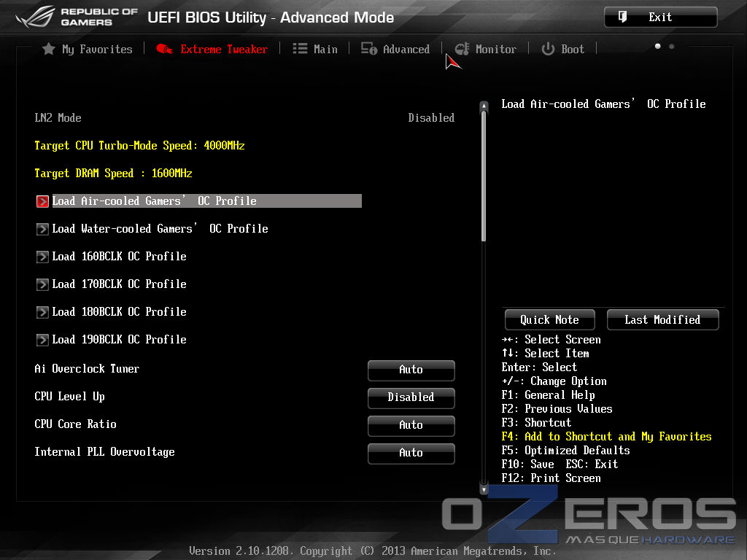Go to the Main tab

coord(315,49)
